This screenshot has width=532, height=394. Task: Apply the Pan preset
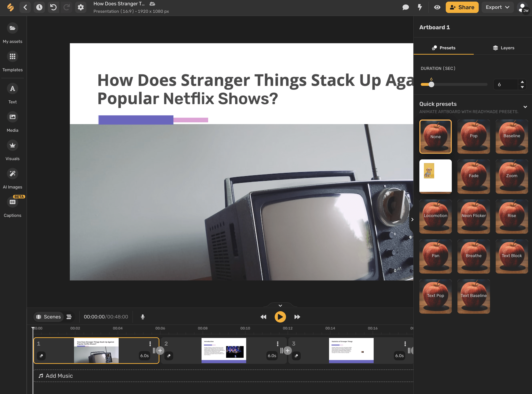tap(435, 256)
